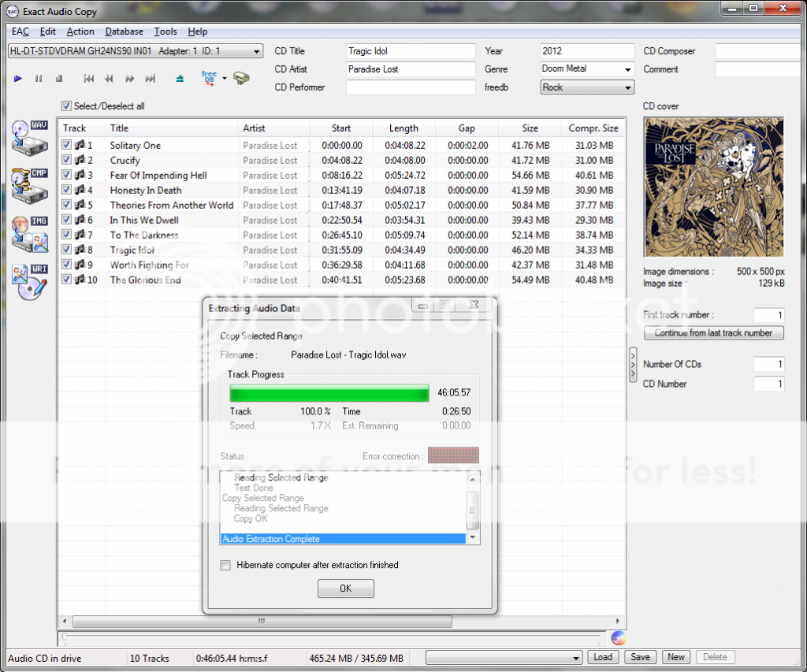Uncheck track 1 Solitary One checkbox
Image resolution: width=807 pixels, height=672 pixels.
click(x=66, y=145)
